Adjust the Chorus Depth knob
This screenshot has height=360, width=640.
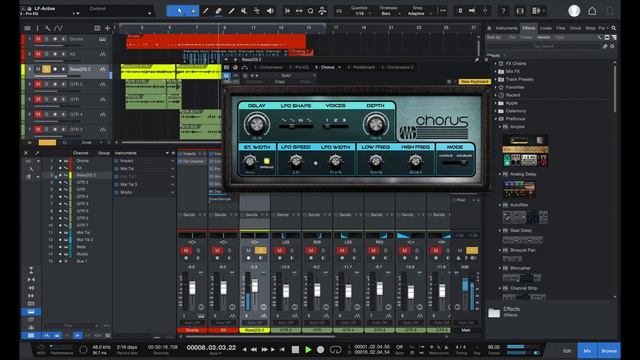point(376,124)
